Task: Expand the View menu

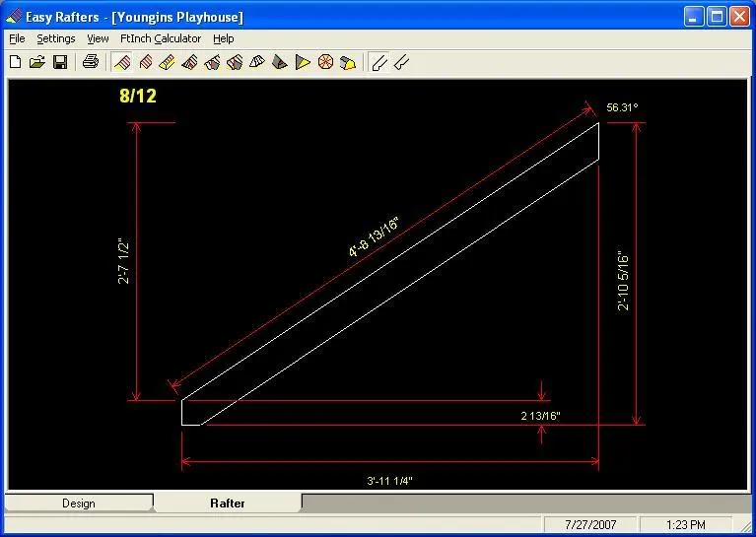Action: pos(98,38)
